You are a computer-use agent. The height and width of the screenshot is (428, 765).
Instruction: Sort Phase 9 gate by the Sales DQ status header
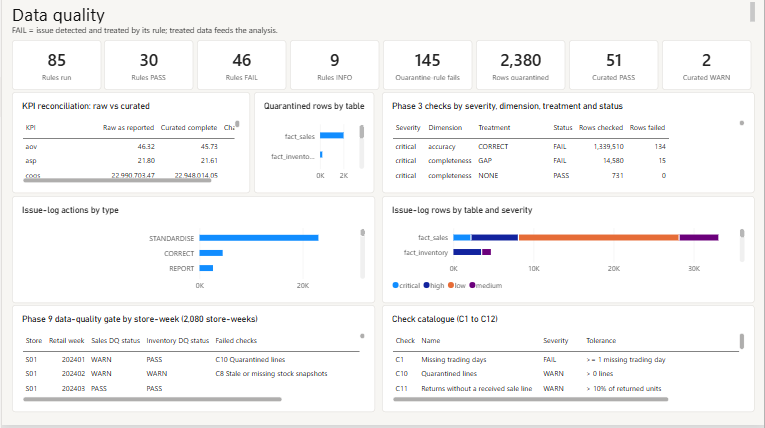pyautogui.click(x=115, y=341)
